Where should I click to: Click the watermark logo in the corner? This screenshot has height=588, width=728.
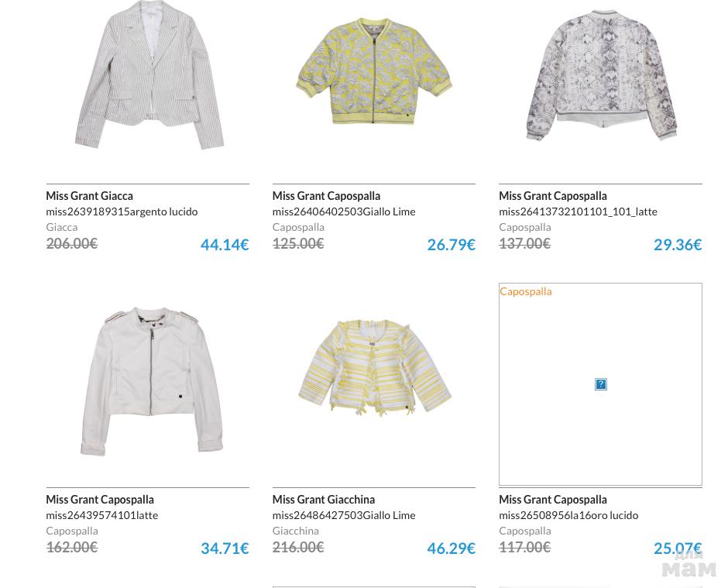pos(689,564)
